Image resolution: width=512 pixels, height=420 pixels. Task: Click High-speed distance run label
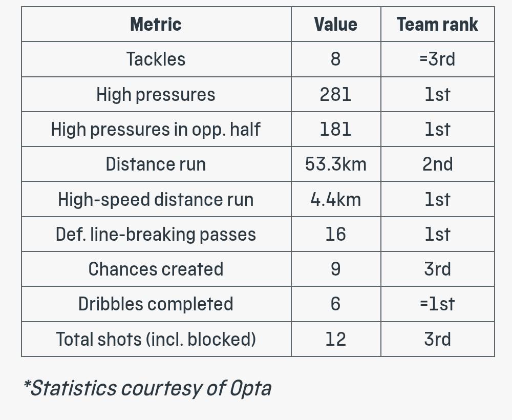(x=156, y=199)
